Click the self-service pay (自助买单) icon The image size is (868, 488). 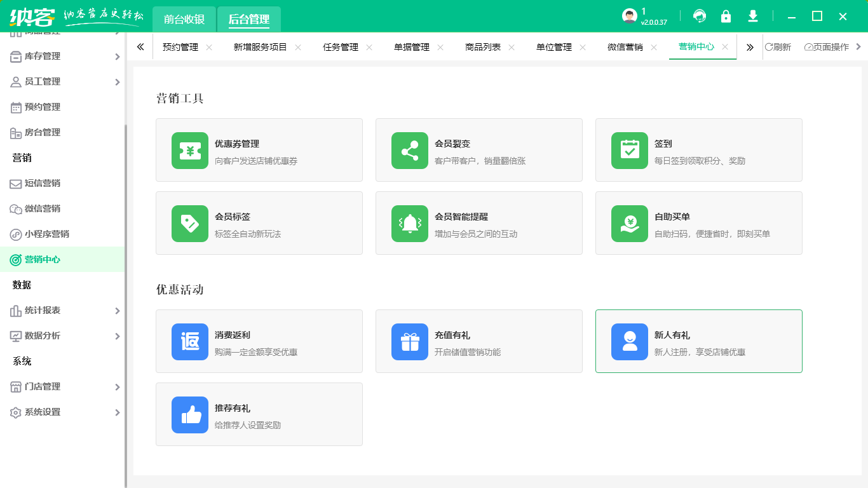(630, 224)
